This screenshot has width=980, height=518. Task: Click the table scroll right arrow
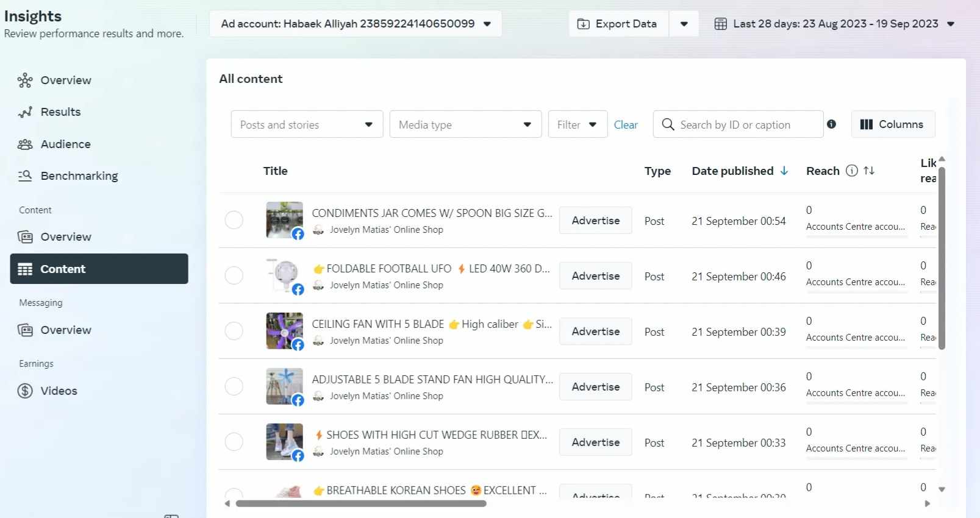(x=928, y=504)
